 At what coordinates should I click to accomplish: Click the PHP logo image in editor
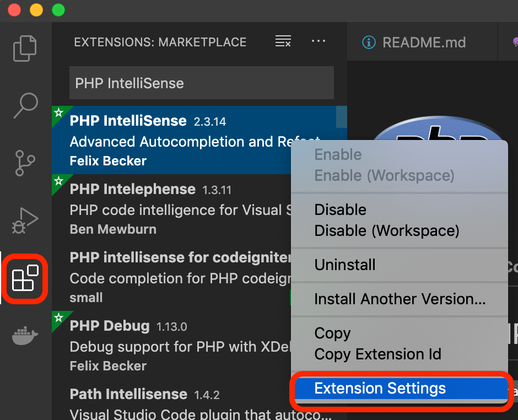pyautogui.click(x=438, y=128)
